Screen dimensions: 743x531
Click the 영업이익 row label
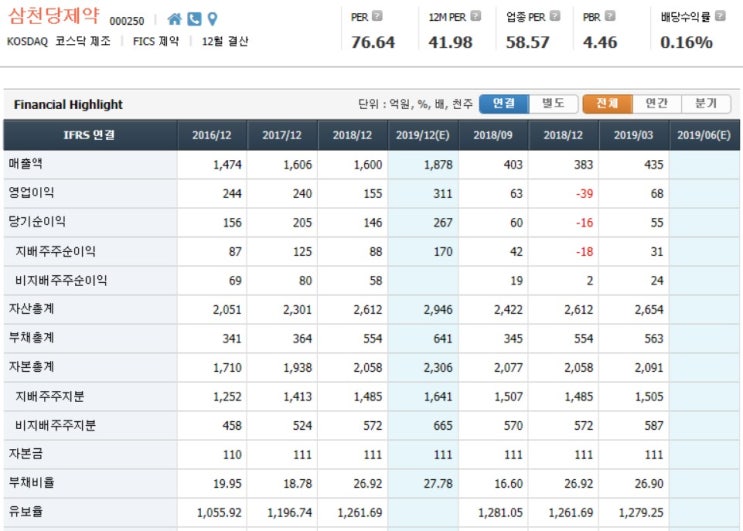(31, 193)
